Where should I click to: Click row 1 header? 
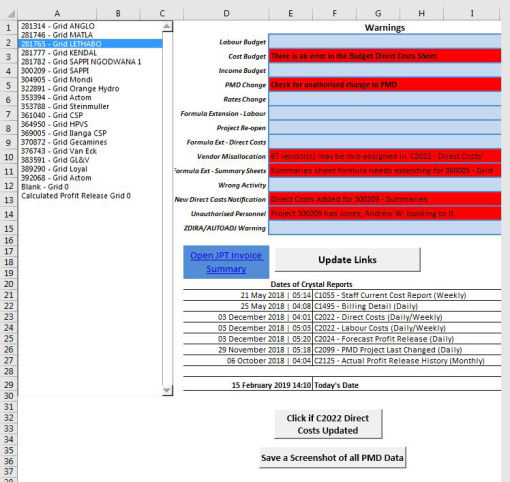point(9,28)
